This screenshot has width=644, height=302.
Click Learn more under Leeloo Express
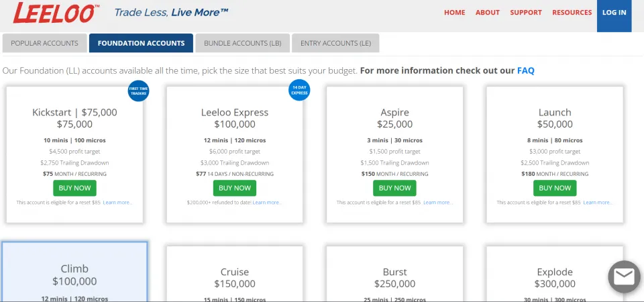click(267, 202)
